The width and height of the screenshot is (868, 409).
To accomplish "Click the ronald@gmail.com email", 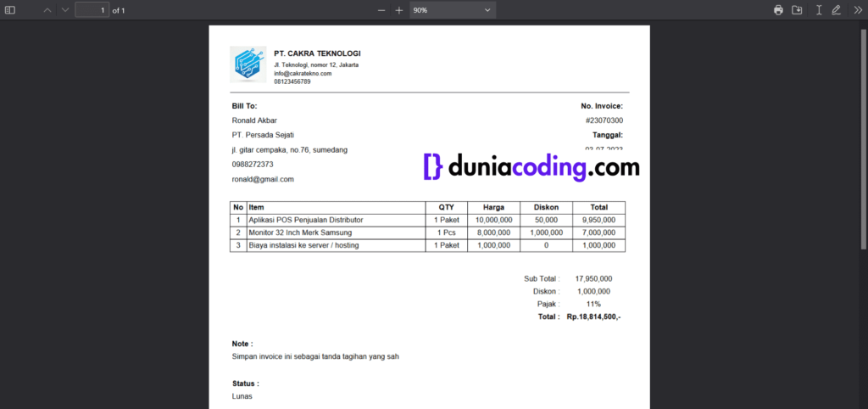I will (263, 179).
